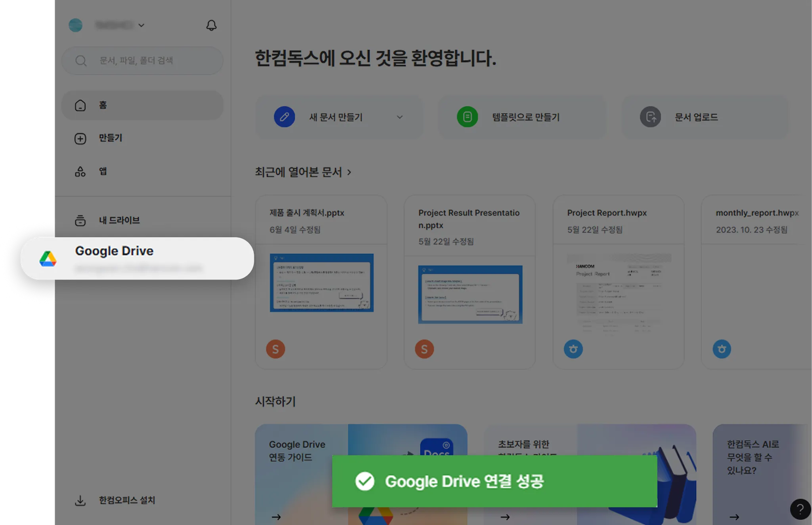
Task: Click the notification bell icon
Action: click(x=211, y=25)
